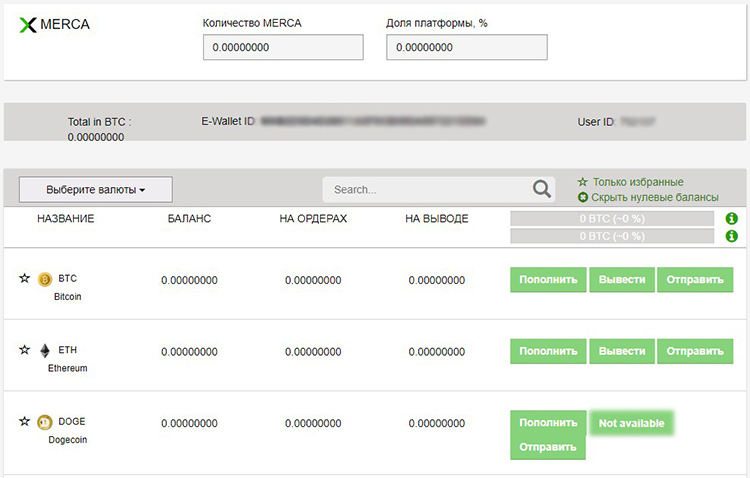Toggle Скрыть нулевые балансы filter

648,197
